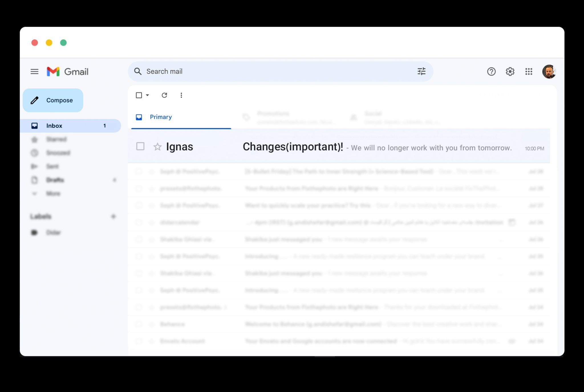584x392 pixels.
Task: Tick the select-all checkbox in toolbar
Action: pos(139,95)
